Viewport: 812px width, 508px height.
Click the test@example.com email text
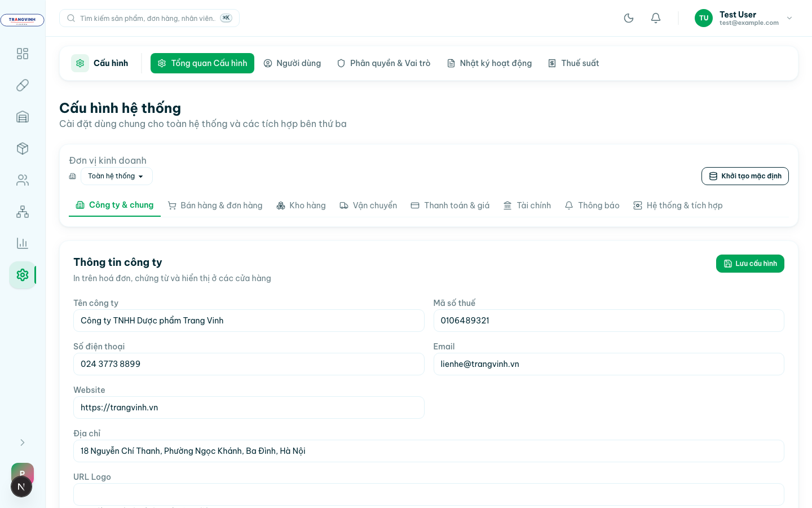click(749, 23)
